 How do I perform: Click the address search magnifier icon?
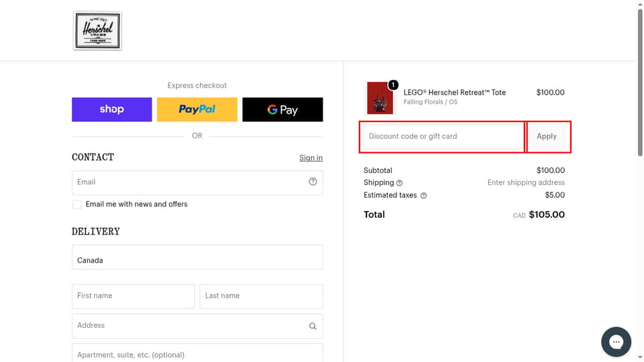pyautogui.click(x=313, y=326)
